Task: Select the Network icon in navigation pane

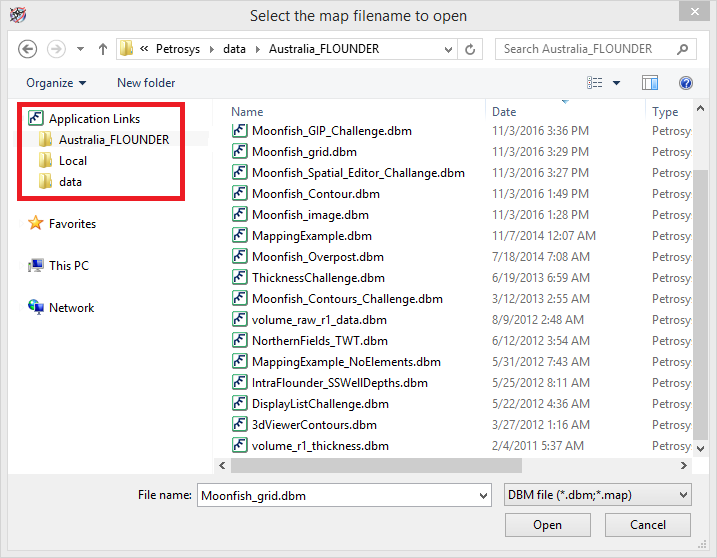Action: pyautogui.click(x=36, y=308)
